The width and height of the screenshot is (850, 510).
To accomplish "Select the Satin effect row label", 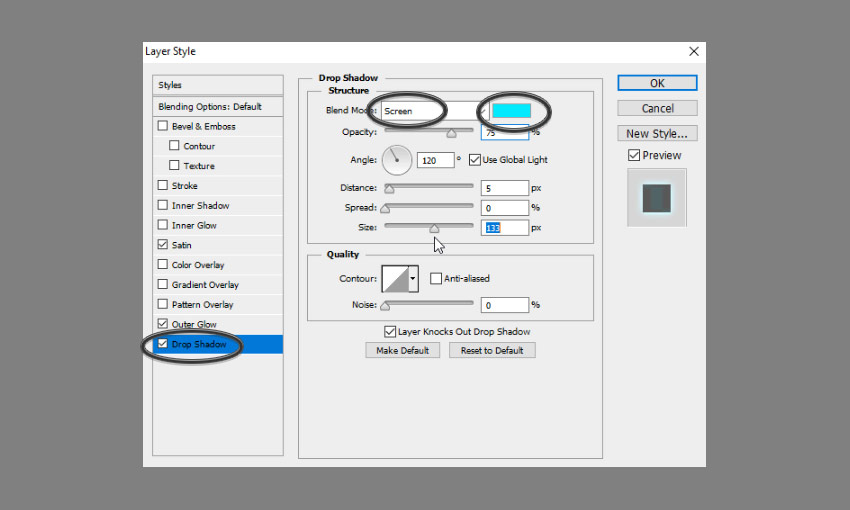I will [182, 245].
